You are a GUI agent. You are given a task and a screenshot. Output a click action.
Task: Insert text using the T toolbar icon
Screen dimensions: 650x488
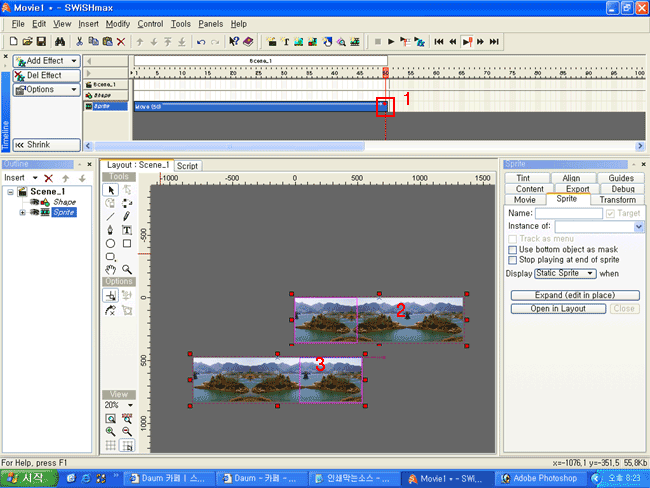[x=285, y=41]
